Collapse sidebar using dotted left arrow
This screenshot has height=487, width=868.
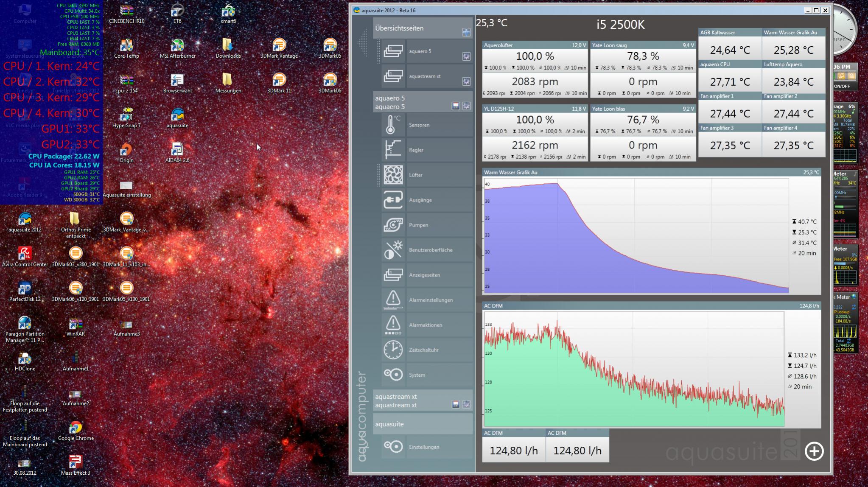[363, 42]
